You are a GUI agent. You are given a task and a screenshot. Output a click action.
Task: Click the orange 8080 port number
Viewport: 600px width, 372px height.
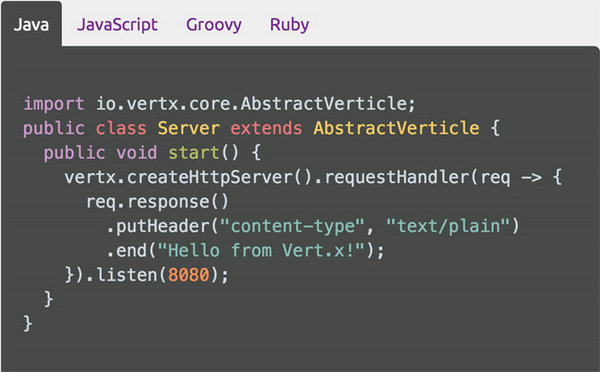[x=189, y=275]
